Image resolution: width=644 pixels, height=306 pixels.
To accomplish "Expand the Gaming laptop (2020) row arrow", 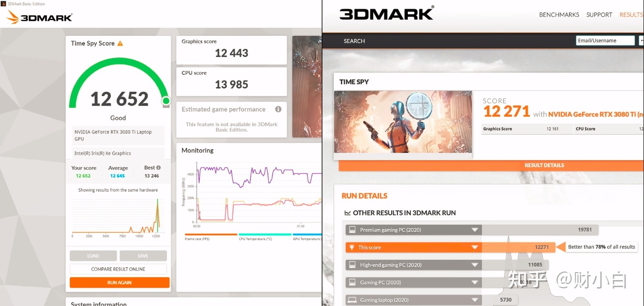I will (x=475, y=300).
